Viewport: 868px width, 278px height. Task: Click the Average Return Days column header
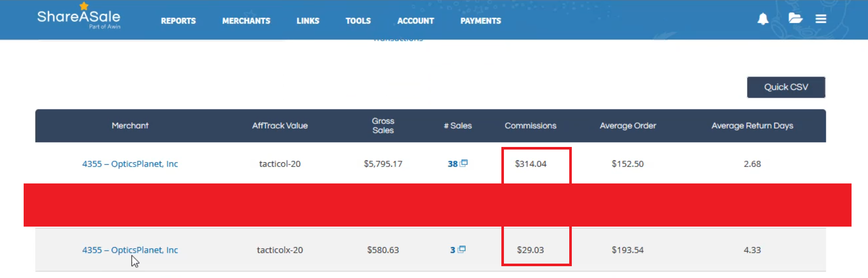pos(752,125)
